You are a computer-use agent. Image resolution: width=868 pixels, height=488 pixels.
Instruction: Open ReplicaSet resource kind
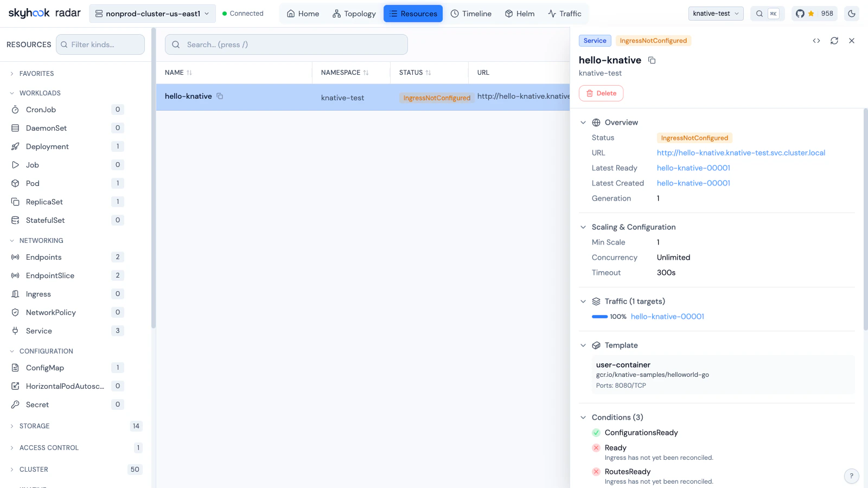pos(67,202)
